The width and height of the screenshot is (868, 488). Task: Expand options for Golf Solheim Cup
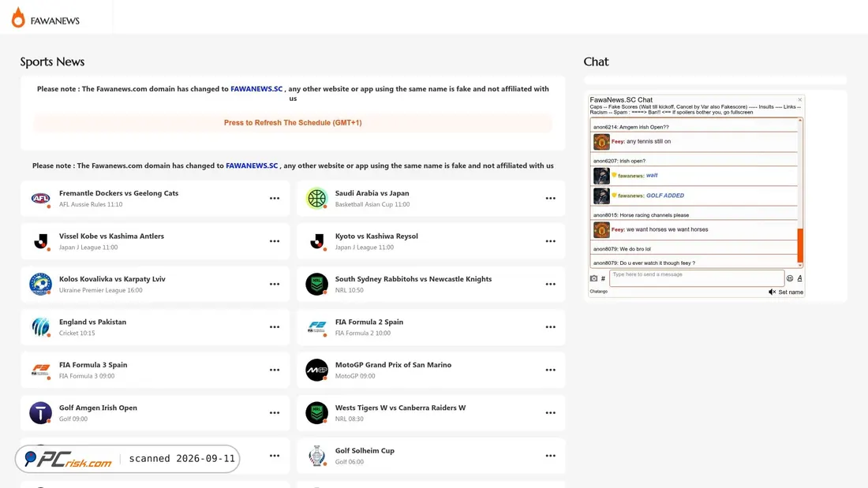pos(550,456)
